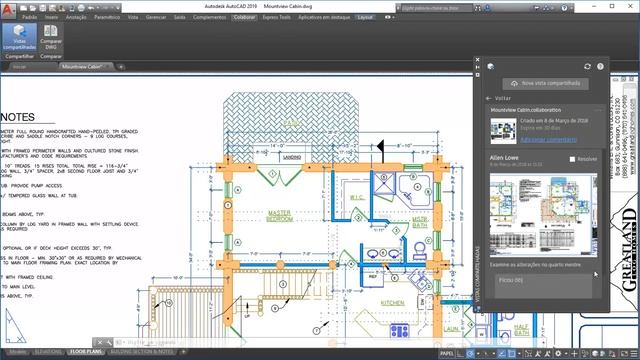Add a new drawing tab with plus
This screenshot has width=640, height=360.
tap(121, 67)
